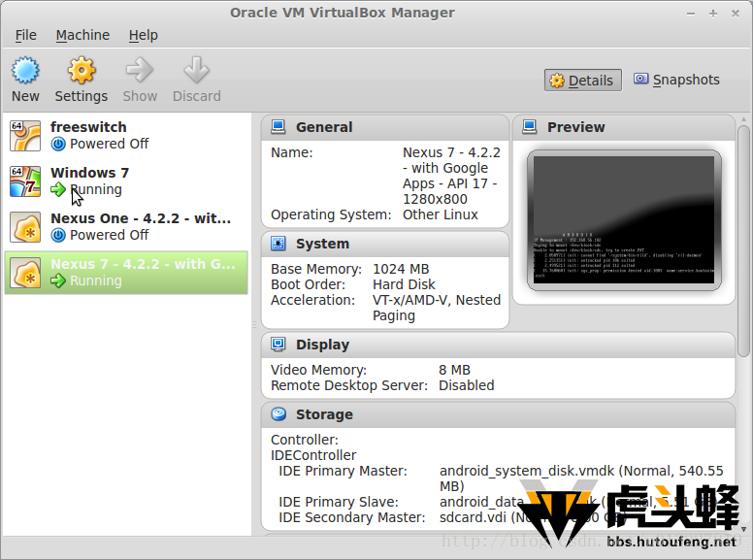Select the Windows 7 virtual machine

[126, 181]
